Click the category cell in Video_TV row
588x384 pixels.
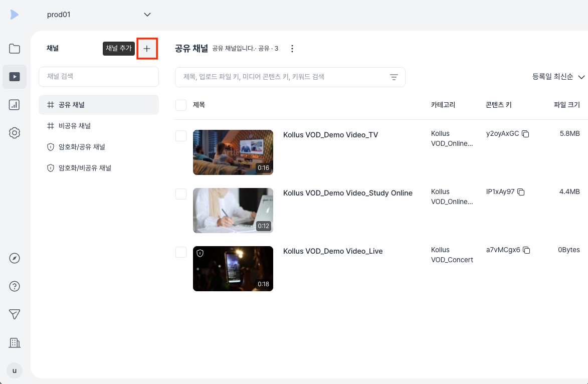(x=452, y=139)
